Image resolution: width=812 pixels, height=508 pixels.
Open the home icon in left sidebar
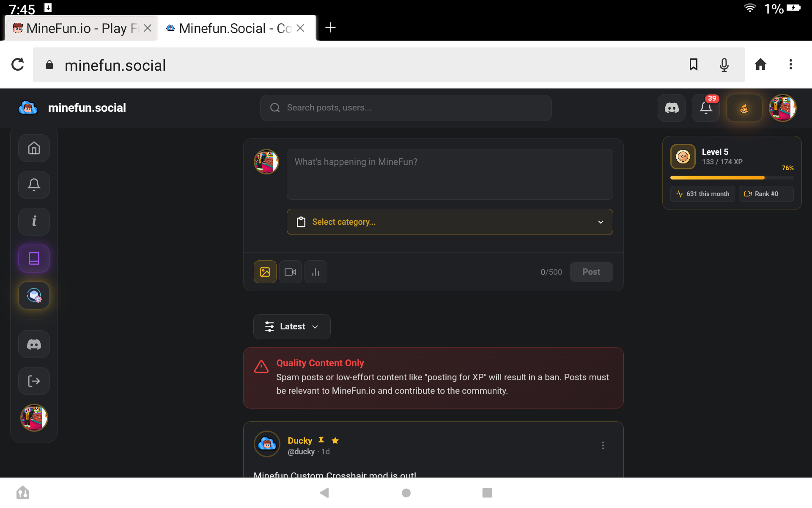click(34, 148)
